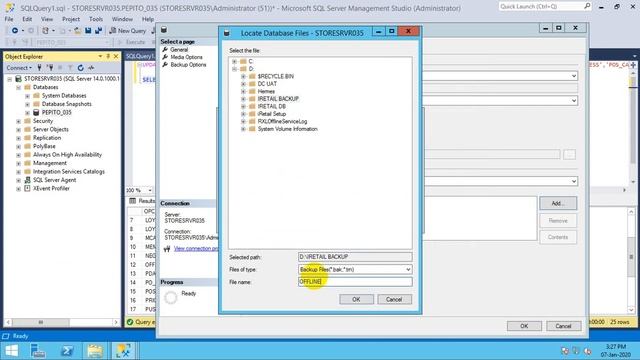Click the File name input field
The height and width of the screenshot is (360, 640).
point(355,282)
